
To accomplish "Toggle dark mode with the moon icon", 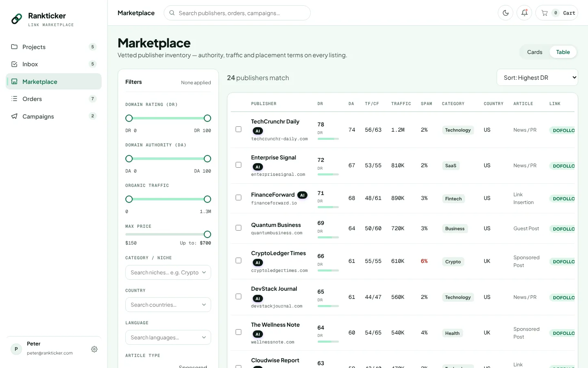I will [x=506, y=13].
